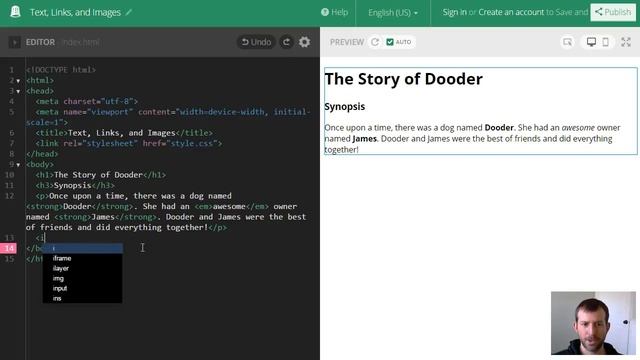Click the Undo button
The height and width of the screenshot is (360, 640).
tap(256, 42)
